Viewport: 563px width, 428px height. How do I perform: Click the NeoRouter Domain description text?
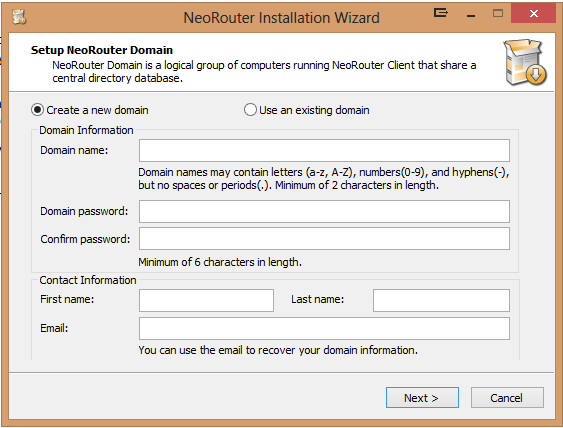tap(264, 72)
